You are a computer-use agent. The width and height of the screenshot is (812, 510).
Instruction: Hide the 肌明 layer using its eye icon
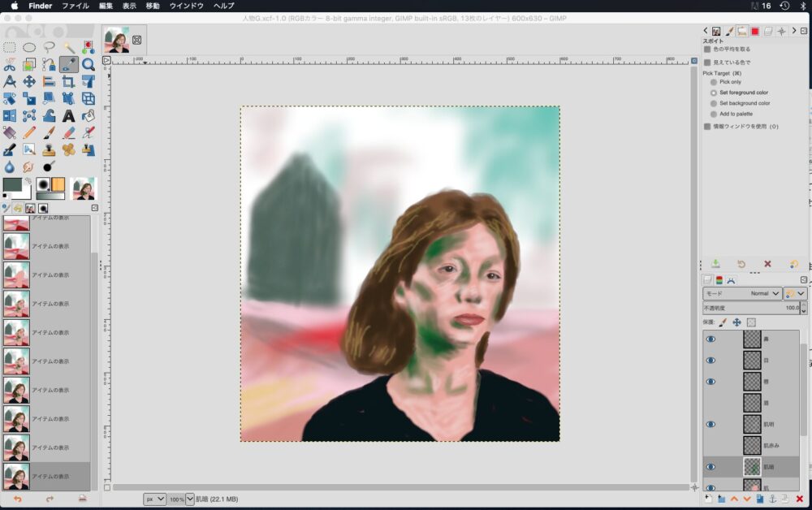[x=711, y=424]
